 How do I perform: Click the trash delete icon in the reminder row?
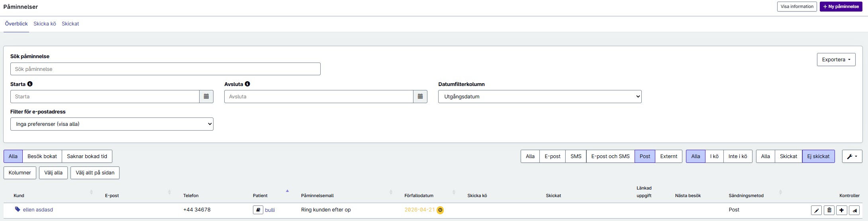(829, 210)
